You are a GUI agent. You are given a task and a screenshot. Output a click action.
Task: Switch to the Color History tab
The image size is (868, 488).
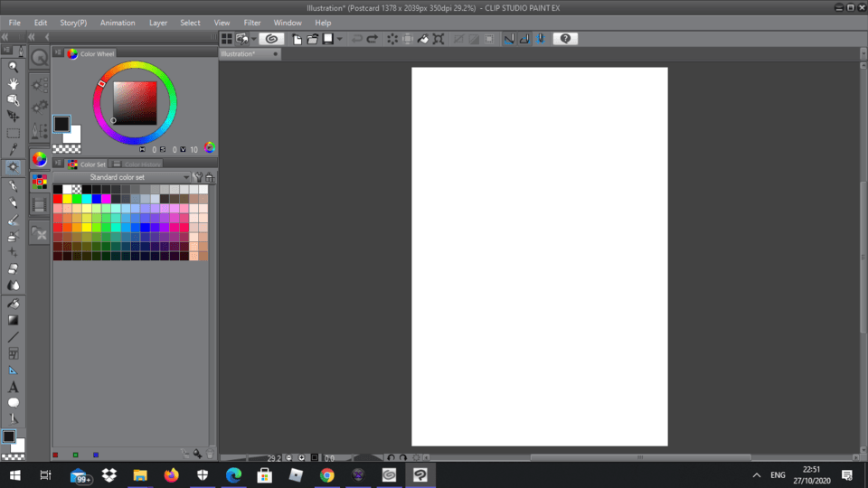[137, 164]
